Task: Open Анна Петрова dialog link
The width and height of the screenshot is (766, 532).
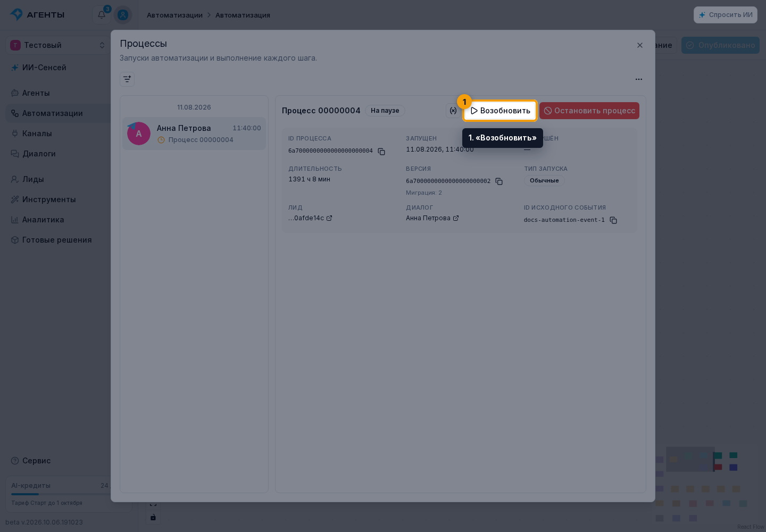Action: (432, 218)
